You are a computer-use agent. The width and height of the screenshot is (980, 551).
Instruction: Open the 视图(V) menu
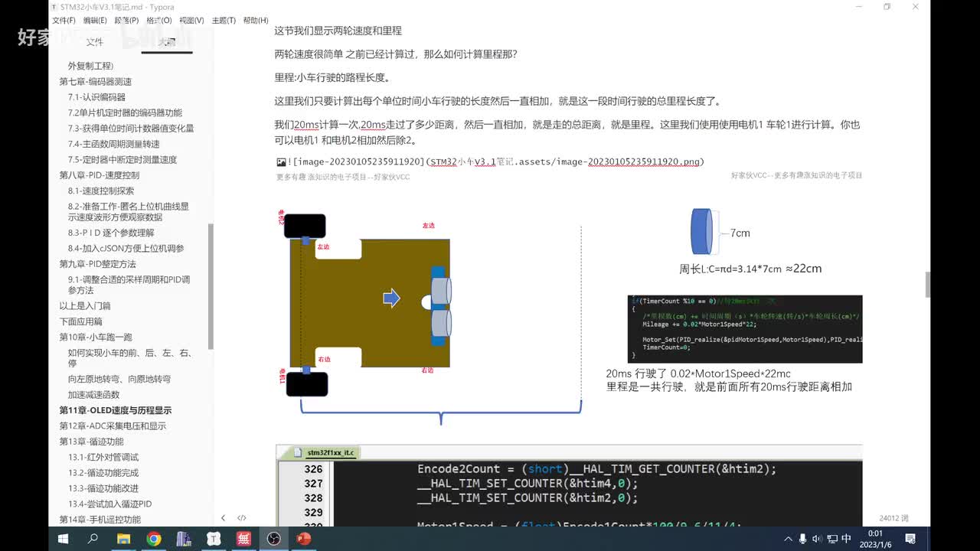pos(191,21)
